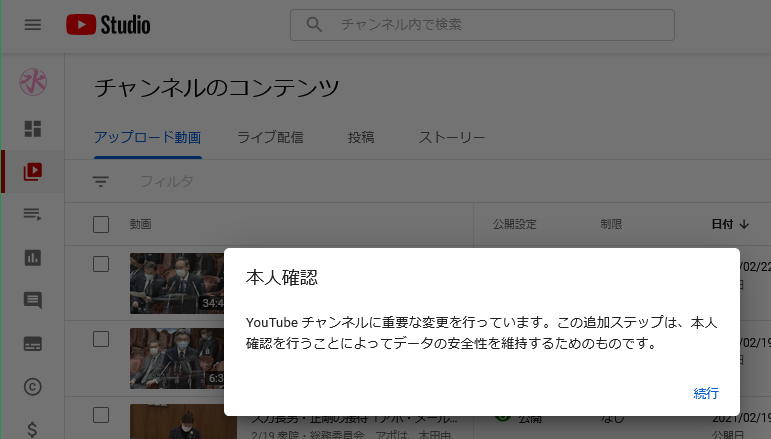
Task: Click 続行 in the 本人確認 dialog
Action: point(706,393)
